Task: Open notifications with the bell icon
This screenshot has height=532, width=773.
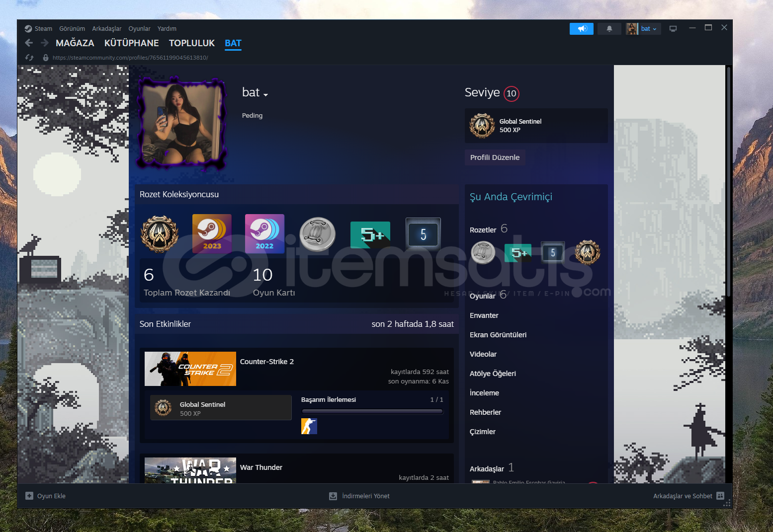Action: click(x=609, y=29)
